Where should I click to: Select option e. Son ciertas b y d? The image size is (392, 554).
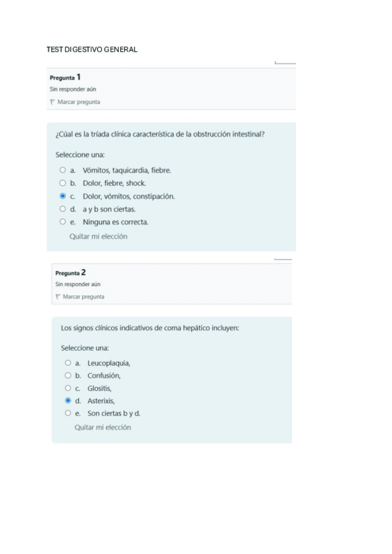coord(68,414)
